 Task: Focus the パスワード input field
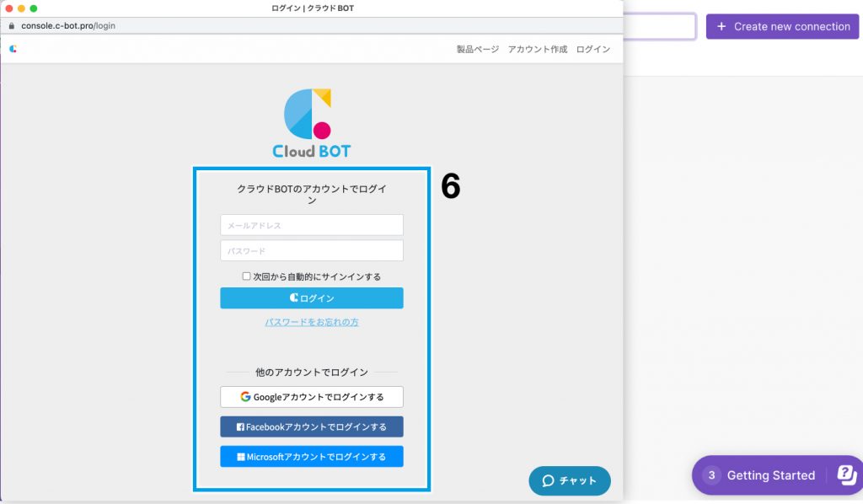point(312,250)
